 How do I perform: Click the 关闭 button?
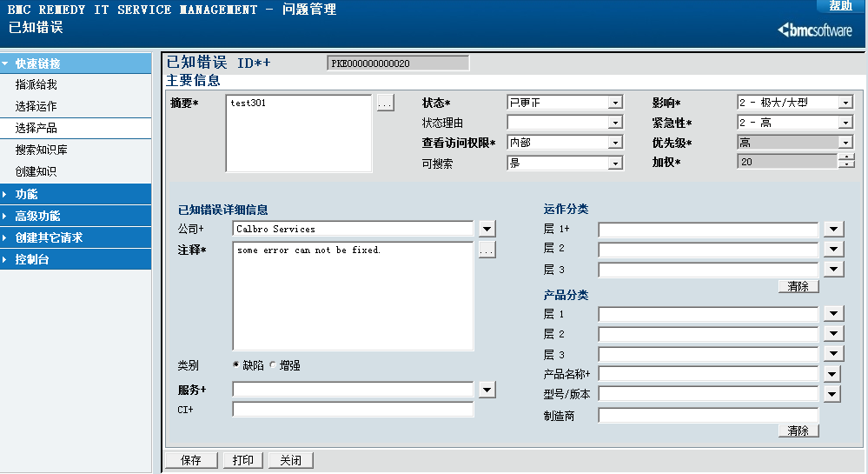pos(290,460)
